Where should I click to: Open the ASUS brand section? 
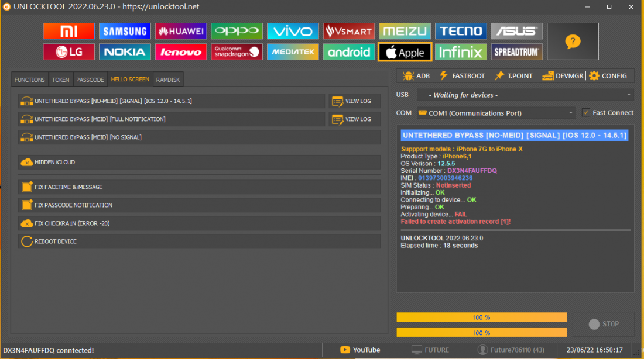pos(517,31)
